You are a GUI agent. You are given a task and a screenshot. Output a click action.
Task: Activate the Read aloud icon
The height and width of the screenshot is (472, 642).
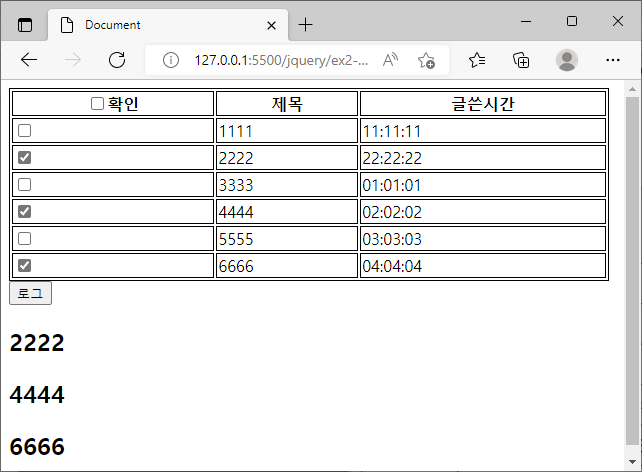390,60
